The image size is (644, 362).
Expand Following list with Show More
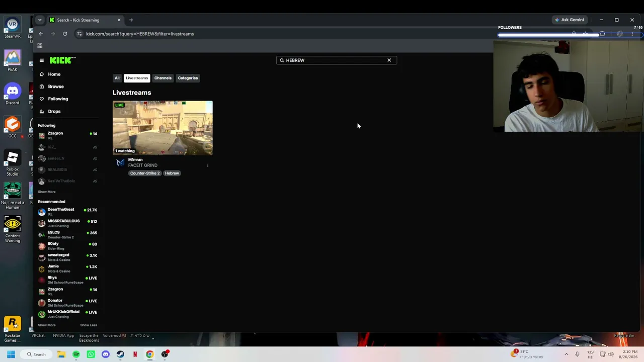pyautogui.click(x=47, y=192)
